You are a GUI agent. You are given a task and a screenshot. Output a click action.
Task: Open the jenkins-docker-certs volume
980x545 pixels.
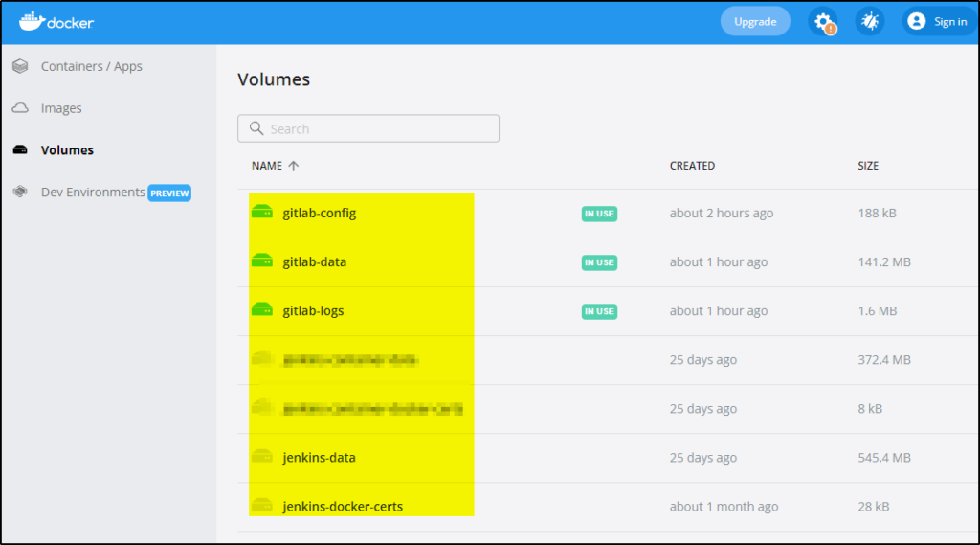[343, 506]
